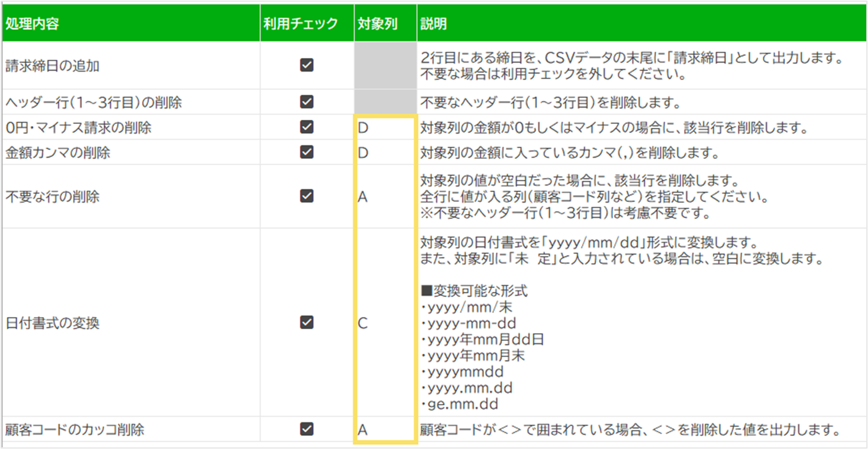Uncheck the 日付書式の変換 checkbox
The height and width of the screenshot is (449, 868).
[307, 322]
